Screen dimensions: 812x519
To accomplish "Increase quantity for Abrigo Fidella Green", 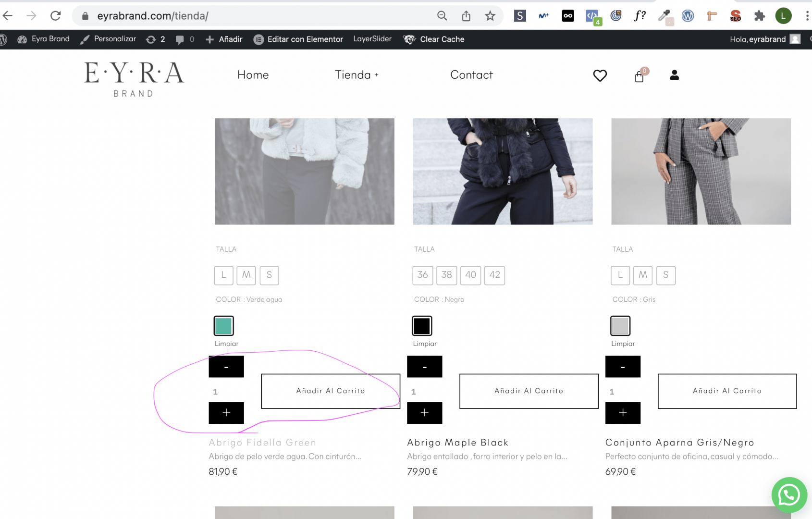I will 226,413.
